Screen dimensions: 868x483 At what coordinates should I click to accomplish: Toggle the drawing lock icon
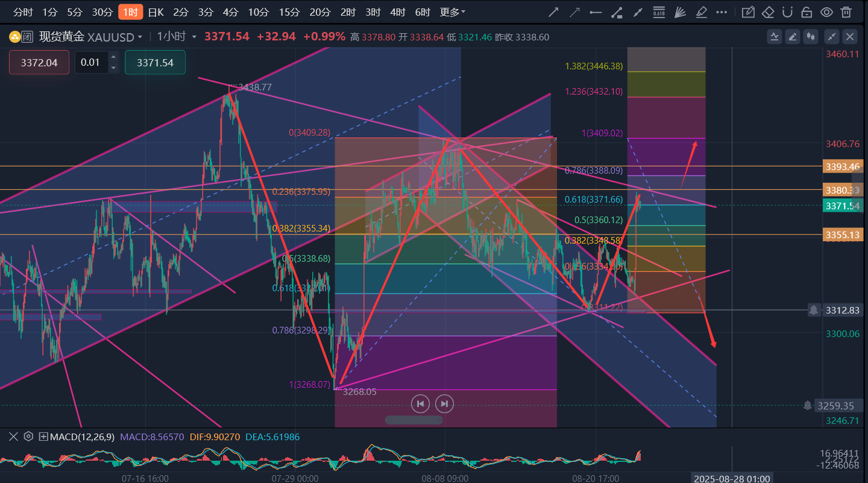(807, 12)
